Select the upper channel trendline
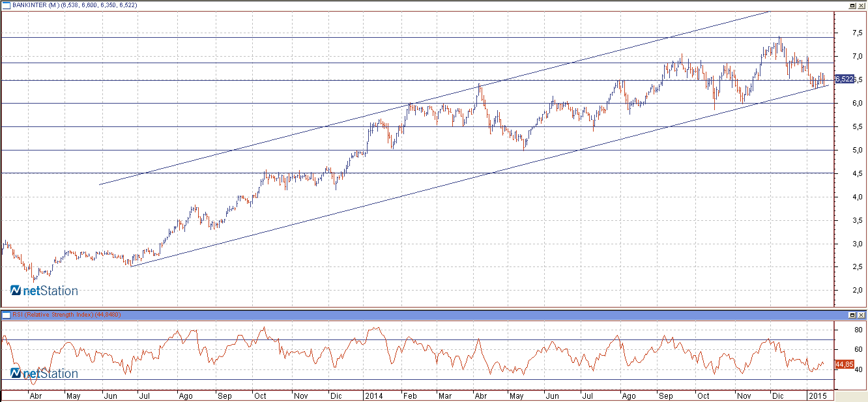 coord(434,98)
